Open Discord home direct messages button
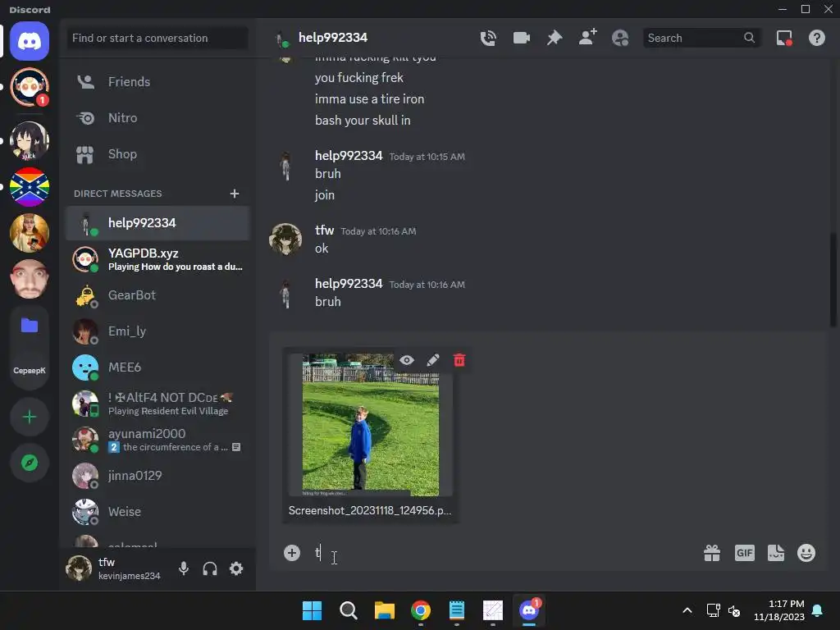The width and height of the screenshot is (840, 630). pyautogui.click(x=30, y=41)
